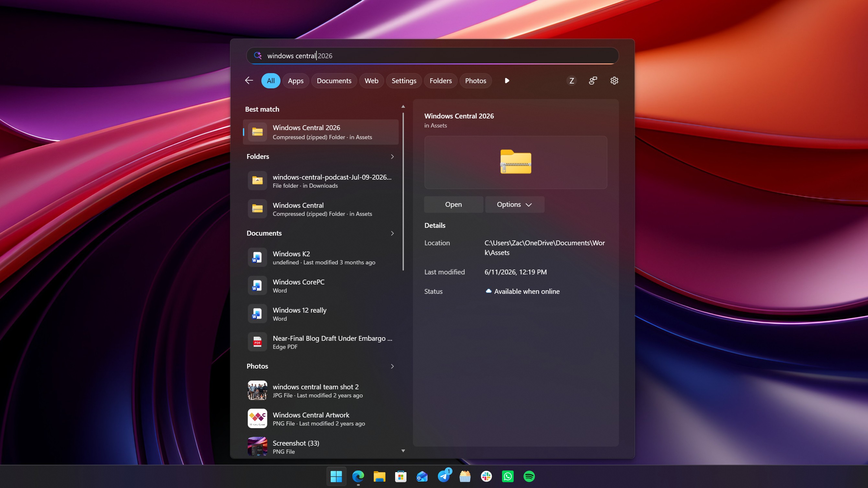Open the work accounts sharing icon
The height and width of the screenshot is (488, 868).
point(593,81)
